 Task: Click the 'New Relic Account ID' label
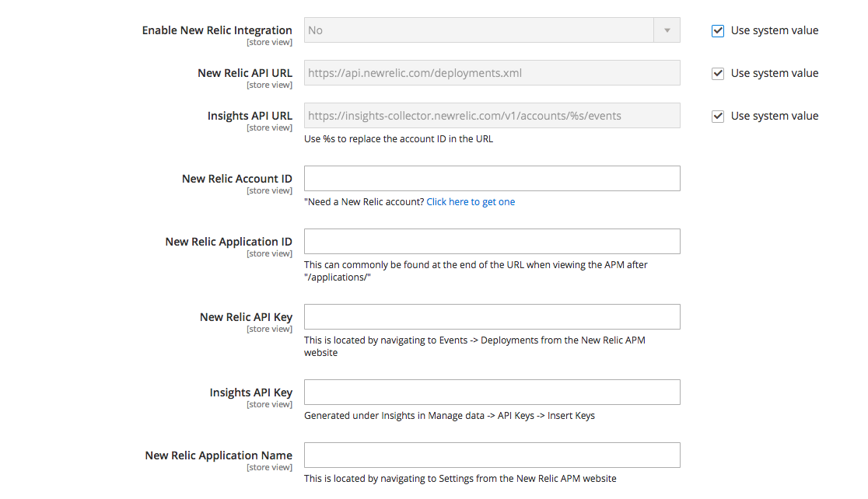click(237, 179)
